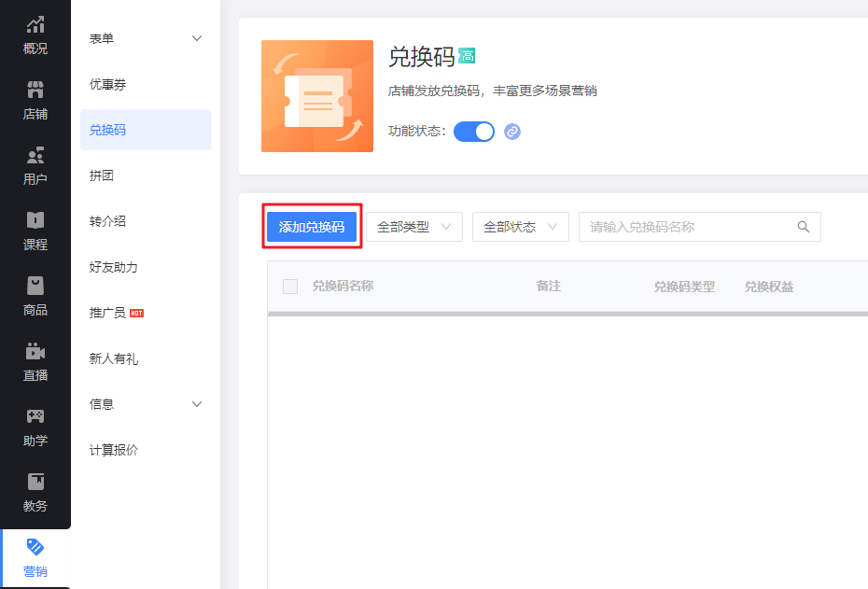Check the select-all checkbox in table header
This screenshot has height=589, width=868.
(290, 287)
